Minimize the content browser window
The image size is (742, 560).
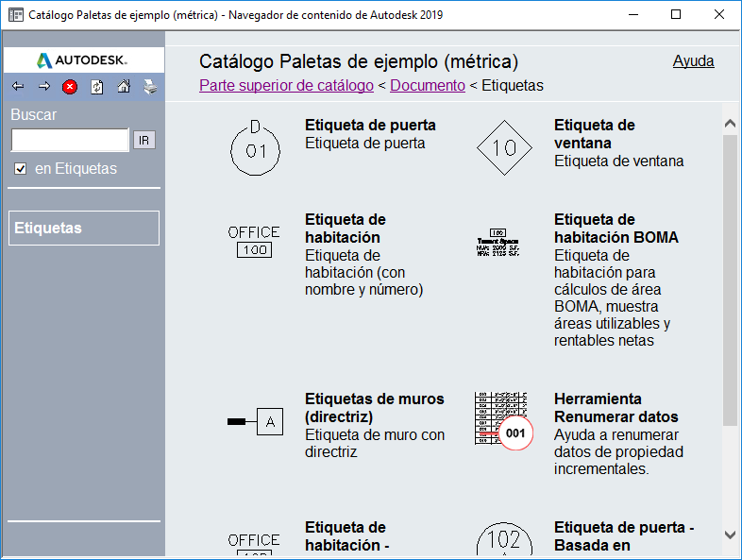tap(633, 15)
